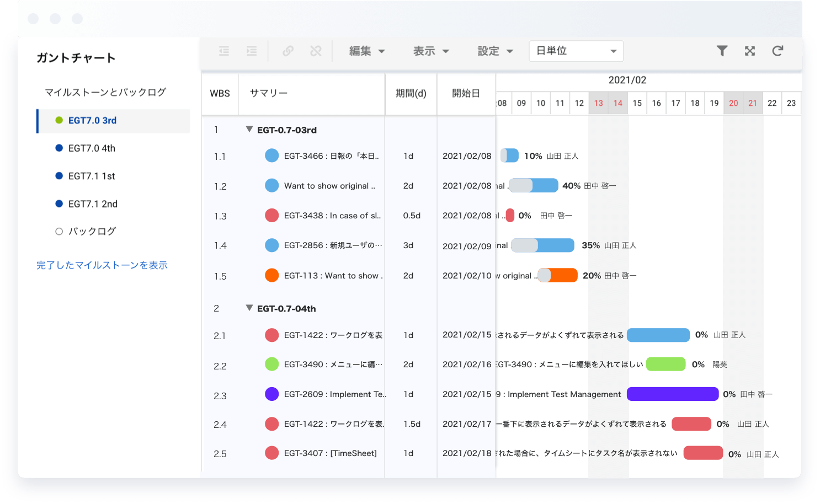Click the 10% progress bar of EGT-3466
The height and width of the screenshot is (504, 820).
(x=509, y=156)
